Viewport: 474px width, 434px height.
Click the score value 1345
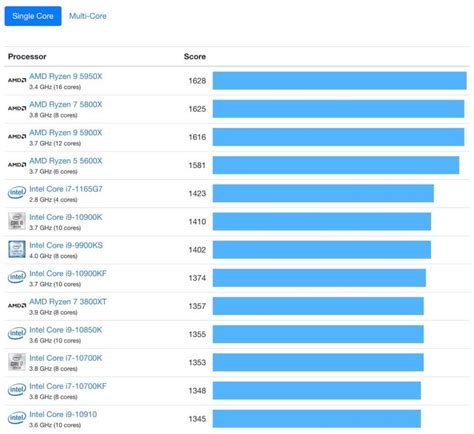click(x=197, y=419)
